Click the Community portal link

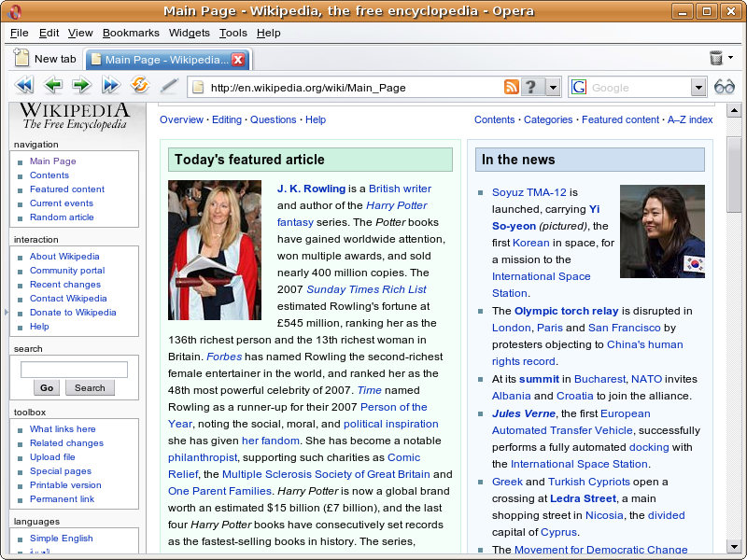coord(67,271)
